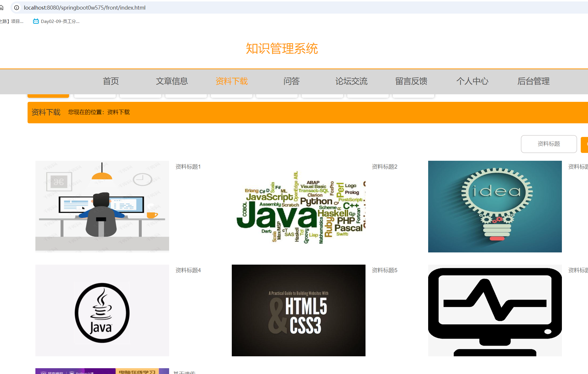Open the monitor pulse icon thumbnail
The height and width of the screenshot is (374, 588).
495,310
